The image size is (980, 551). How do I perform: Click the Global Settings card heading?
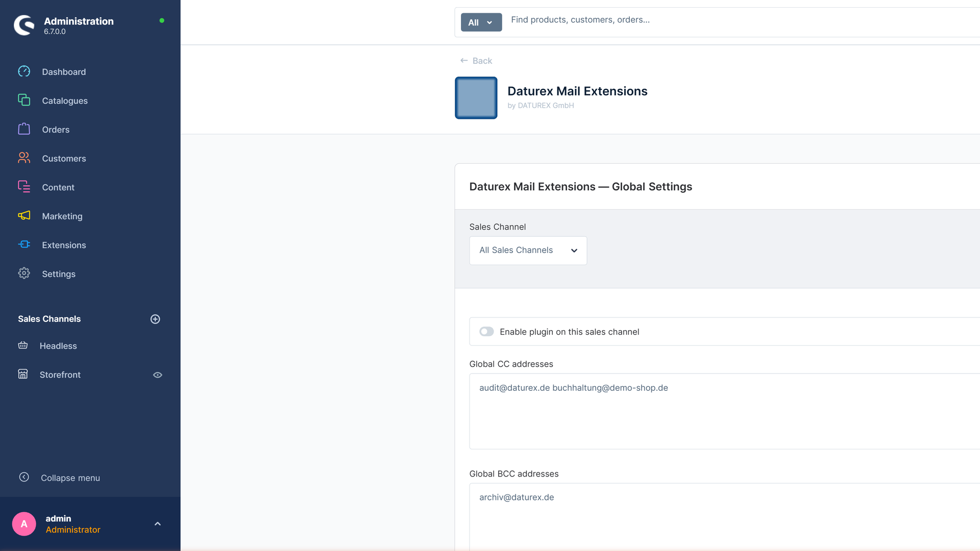click(580, 187)
